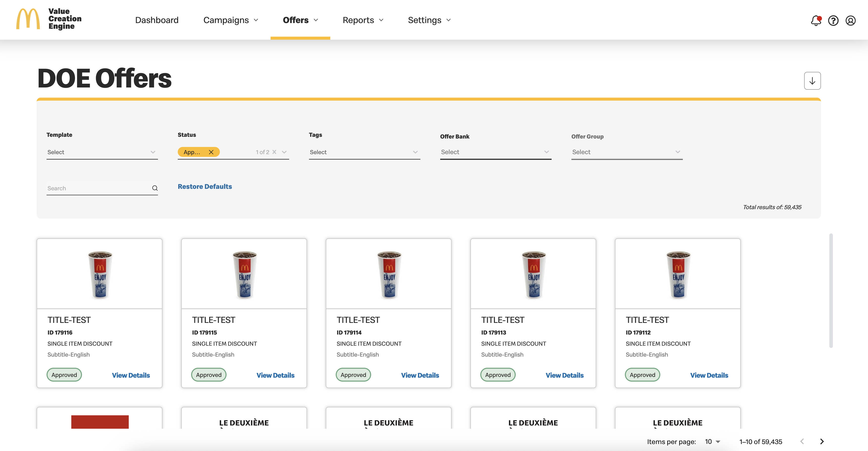This screenshot has height=451, width=868.
Task: Click the '1–10 of 59,435' pagination text
Action: [x=761, y=442]
